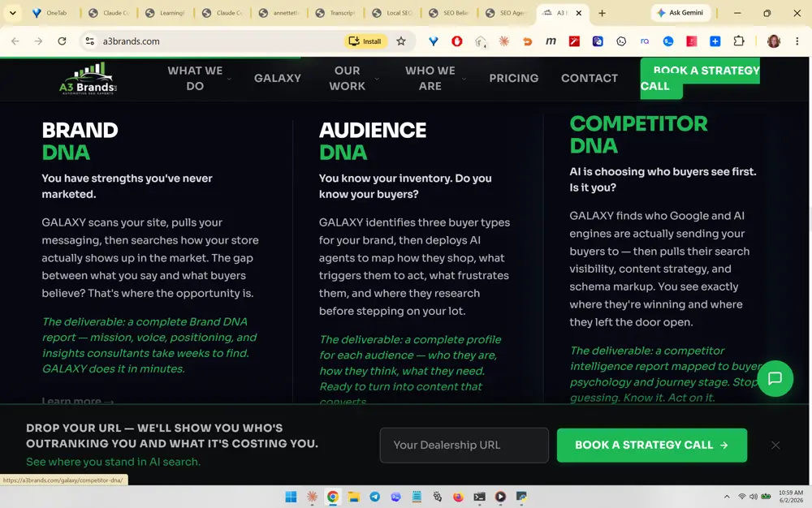Open Chrome three-dot menu
This screenshot has width=812, height=508.
click(x=797, y=41)
